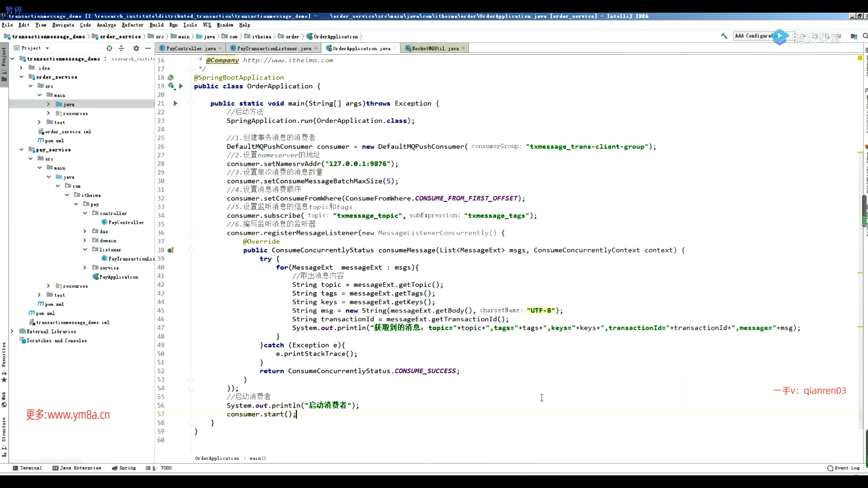
Task: Open Project panel settings gear
Action: [x=136, y=48]
